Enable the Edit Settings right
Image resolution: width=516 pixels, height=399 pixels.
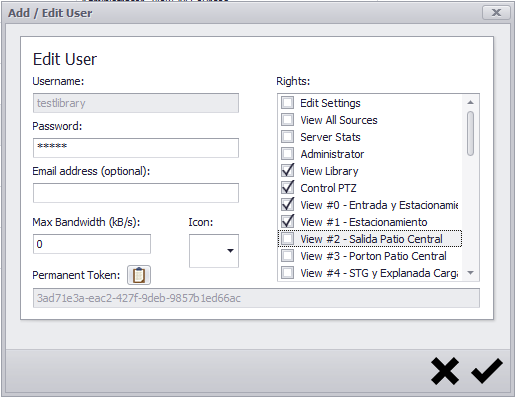[x=287, y=103]
